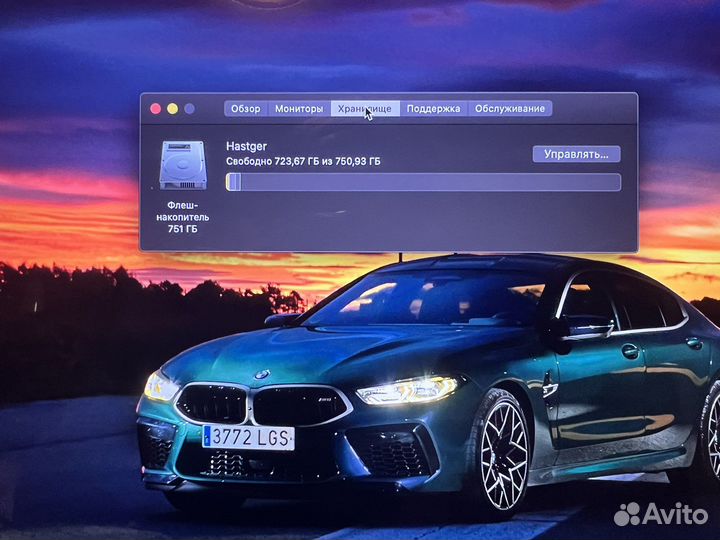Click the grey zoom window button

(189, 108)
